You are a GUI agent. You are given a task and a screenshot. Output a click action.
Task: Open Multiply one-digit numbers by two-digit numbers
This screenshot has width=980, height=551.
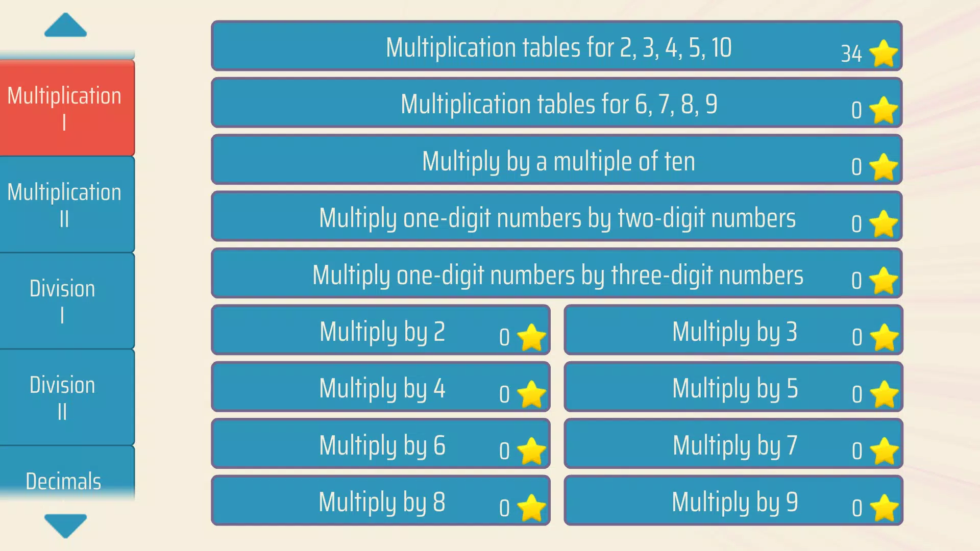click(556, 219)
